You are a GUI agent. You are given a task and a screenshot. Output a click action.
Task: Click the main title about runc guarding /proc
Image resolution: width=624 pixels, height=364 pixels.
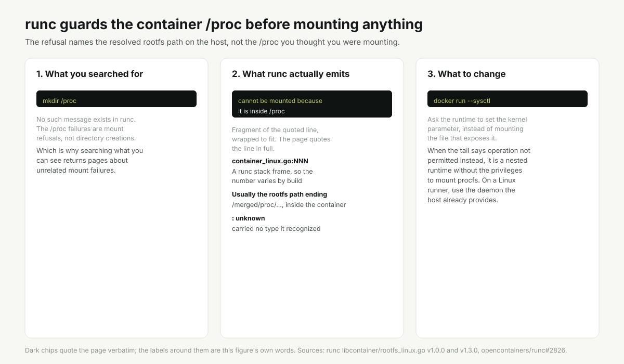[224, 24]
